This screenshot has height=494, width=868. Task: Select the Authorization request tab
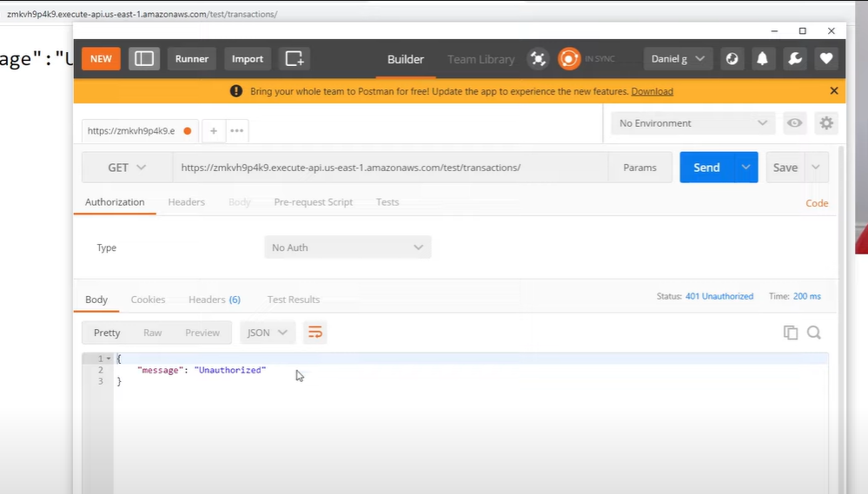point(115,202)
